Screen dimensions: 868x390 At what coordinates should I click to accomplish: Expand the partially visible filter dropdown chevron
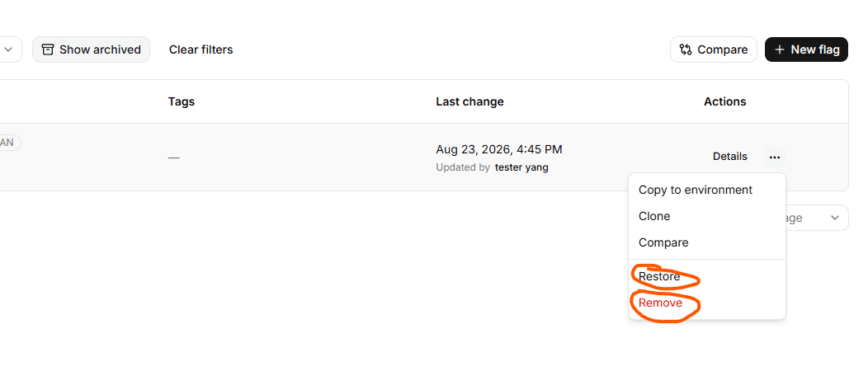tap(8, 49)
